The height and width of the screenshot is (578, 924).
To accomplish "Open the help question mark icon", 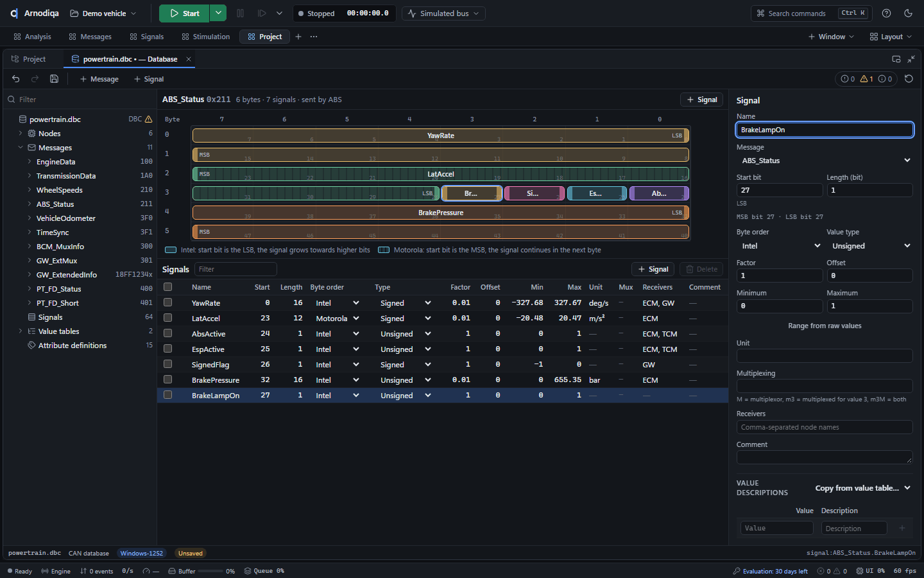I will tap(887, 13).
